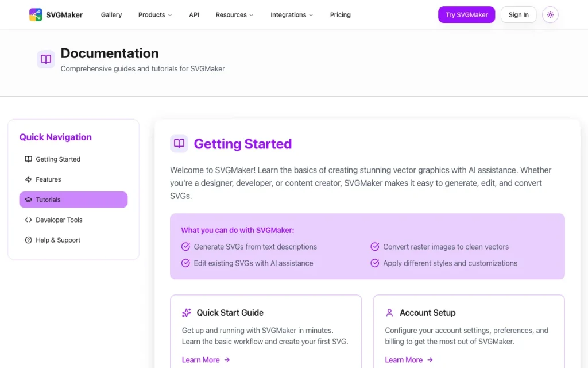Viewport: 588px width, 368px height.
Task: Click the Try SVGMaker button
Action: coord(466,14)
